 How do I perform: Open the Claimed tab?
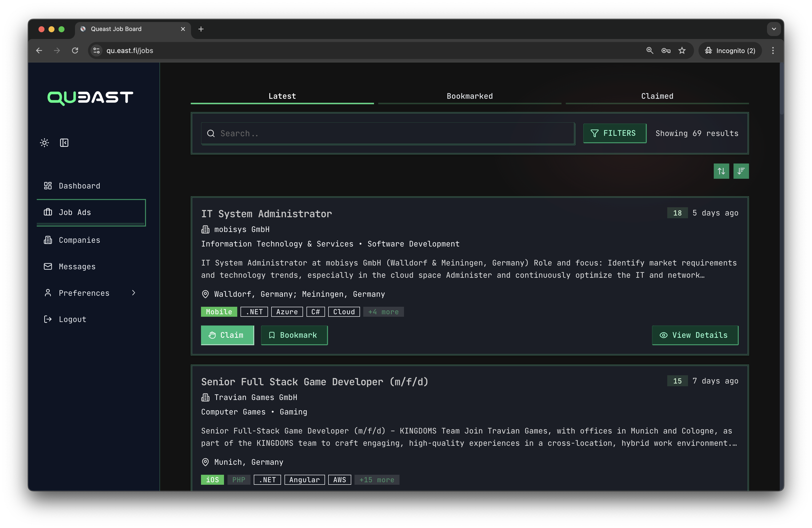(657, 96)
